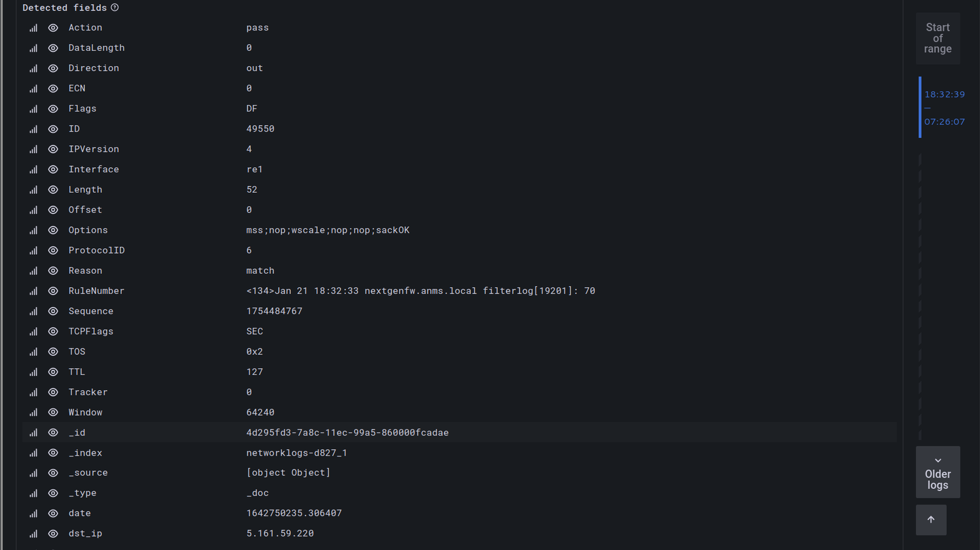Toggle the eye icon for the date field
This screenshot has height=550, width=980.
click(53, 513)
